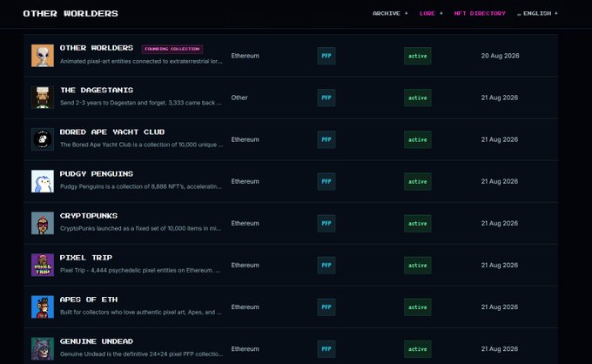This screenshot has height=364, width=592.
Task: Click the 'CryptoPunks launched as a fixed set' description
Action: pyautogui.click(x=141, y=228)
